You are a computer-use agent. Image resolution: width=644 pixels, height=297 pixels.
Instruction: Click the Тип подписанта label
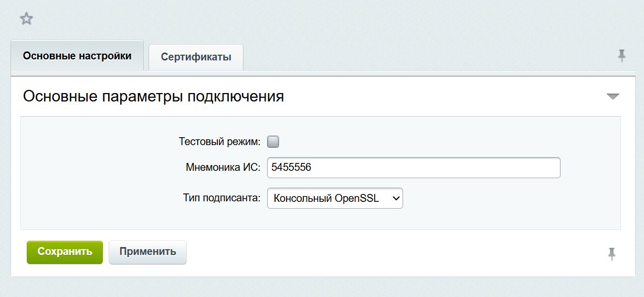tap(221, 198)
